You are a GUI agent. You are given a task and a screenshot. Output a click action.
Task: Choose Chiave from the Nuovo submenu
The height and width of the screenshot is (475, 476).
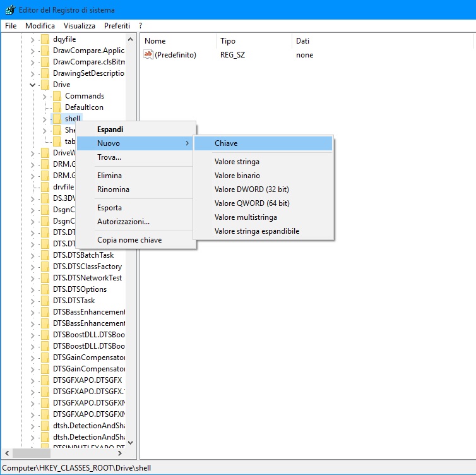pos(226,143)
